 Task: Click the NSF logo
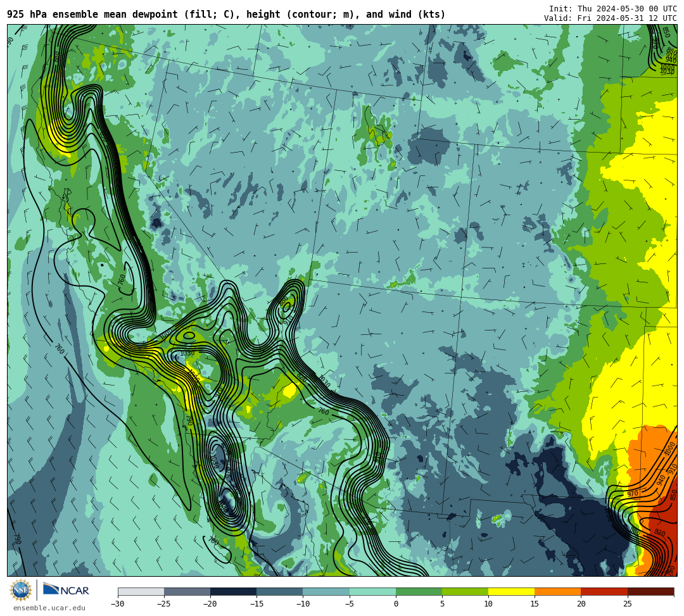[x=20, y=590]
